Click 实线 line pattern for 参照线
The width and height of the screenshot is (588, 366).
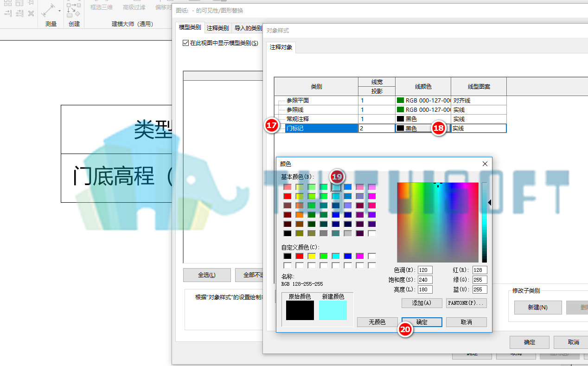pyautogui.click(x=479, y=109)
